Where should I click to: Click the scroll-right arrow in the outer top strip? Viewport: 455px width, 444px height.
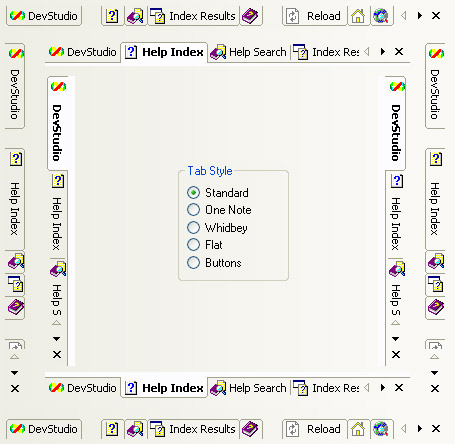point(420,15)
